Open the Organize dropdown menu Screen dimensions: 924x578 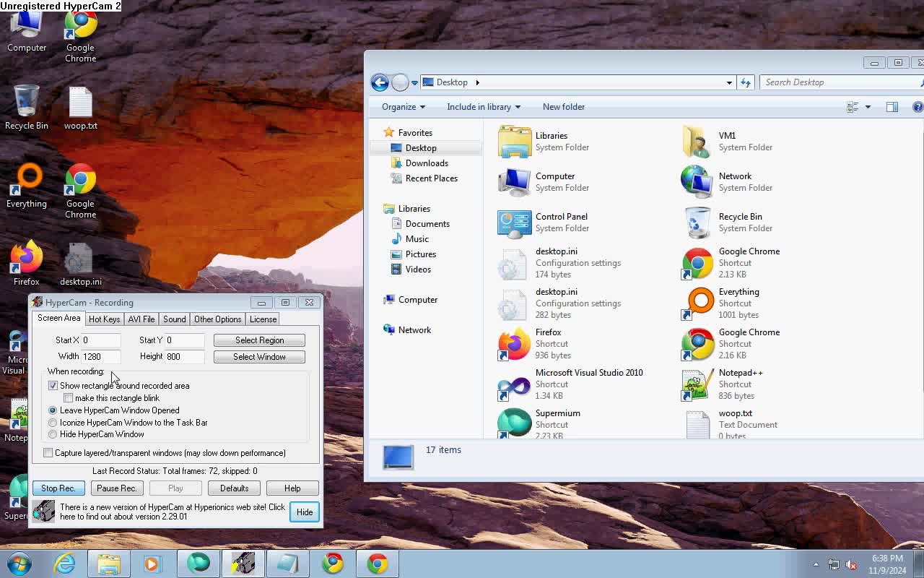pyautogui.click(x=404, y=107)
